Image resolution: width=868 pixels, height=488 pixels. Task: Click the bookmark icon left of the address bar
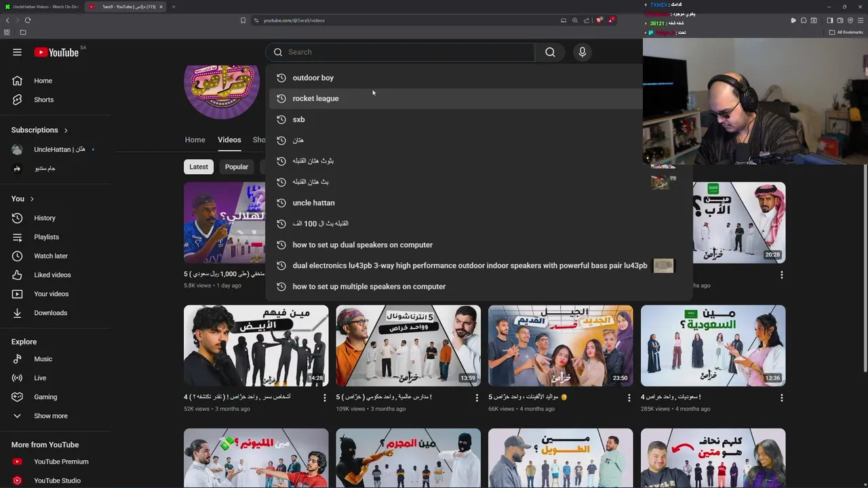coord(243,20)
